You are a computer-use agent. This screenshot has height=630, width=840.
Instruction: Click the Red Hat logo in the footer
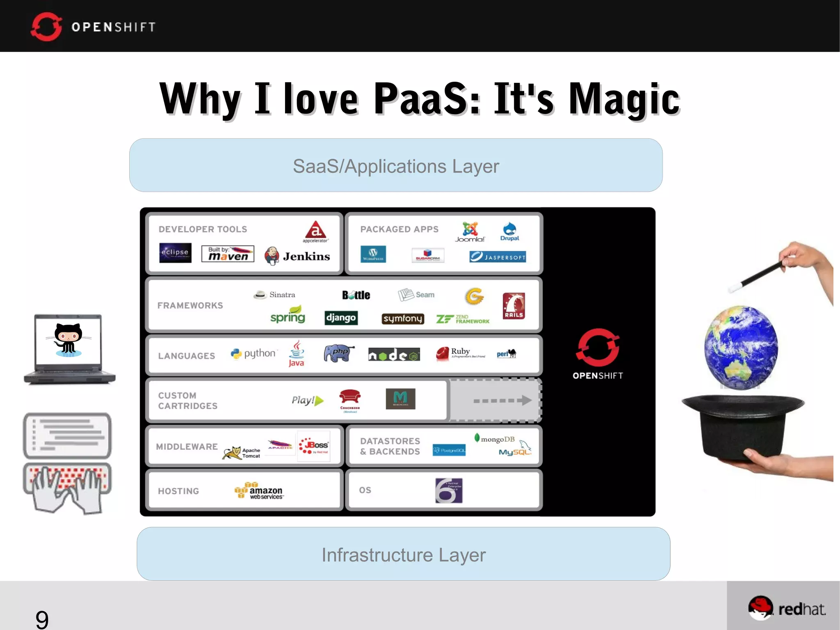click(x=787, y=608)
